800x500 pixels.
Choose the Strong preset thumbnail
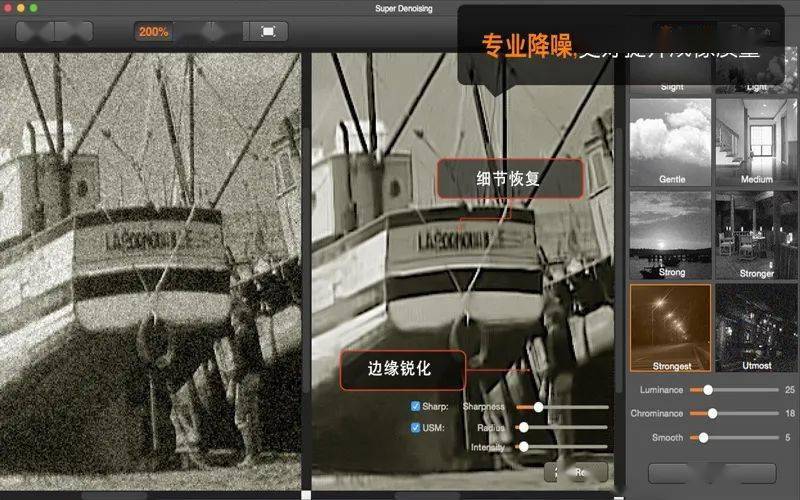click(670, 235)
